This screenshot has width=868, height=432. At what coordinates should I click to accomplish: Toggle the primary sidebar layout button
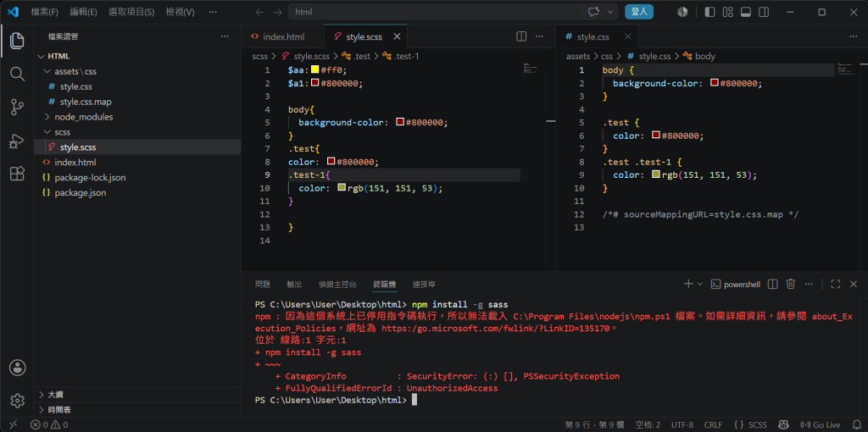click(709, 12)
